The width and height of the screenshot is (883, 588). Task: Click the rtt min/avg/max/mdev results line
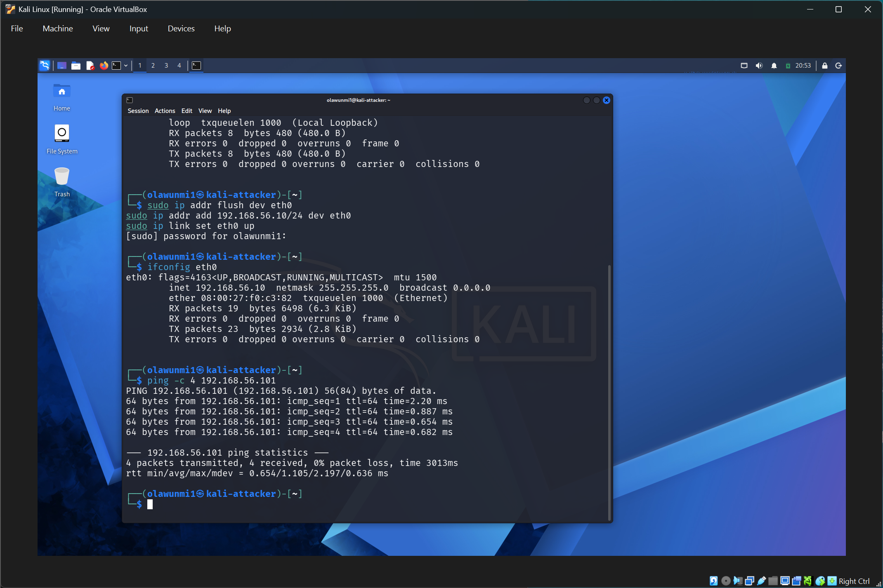coord(257,473)
